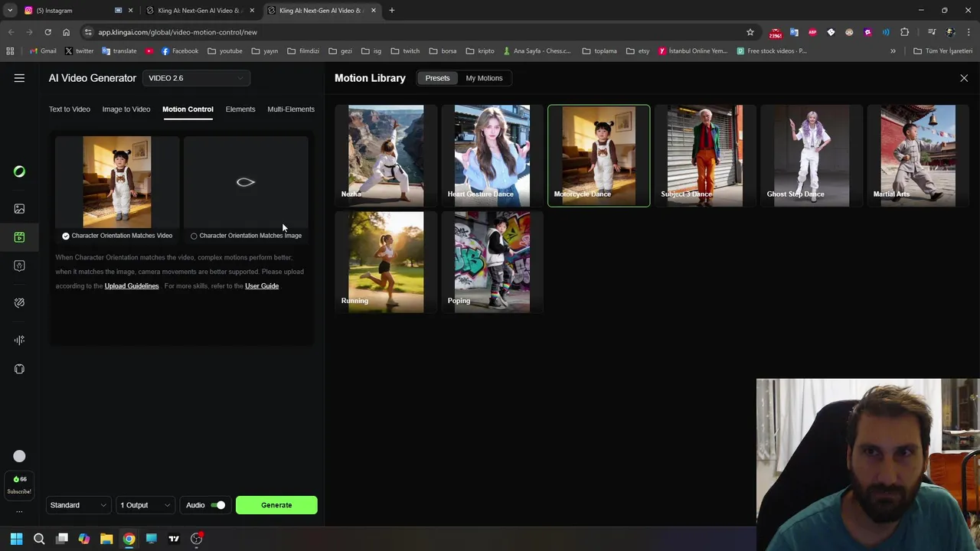The width and height of the screenshot is (980, 551).
Task: Open the virtual try-on shirt sidebar icon
Action: point(19,369)
